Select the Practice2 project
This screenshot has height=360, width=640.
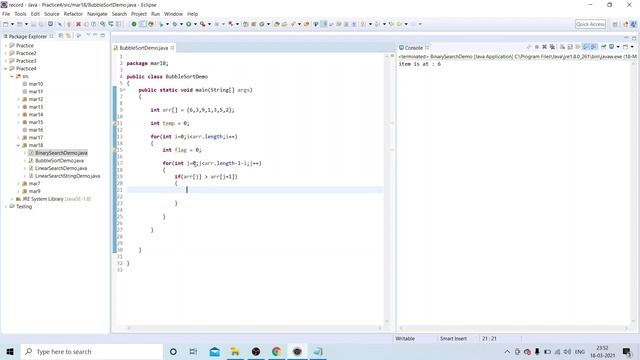point(26,53)
